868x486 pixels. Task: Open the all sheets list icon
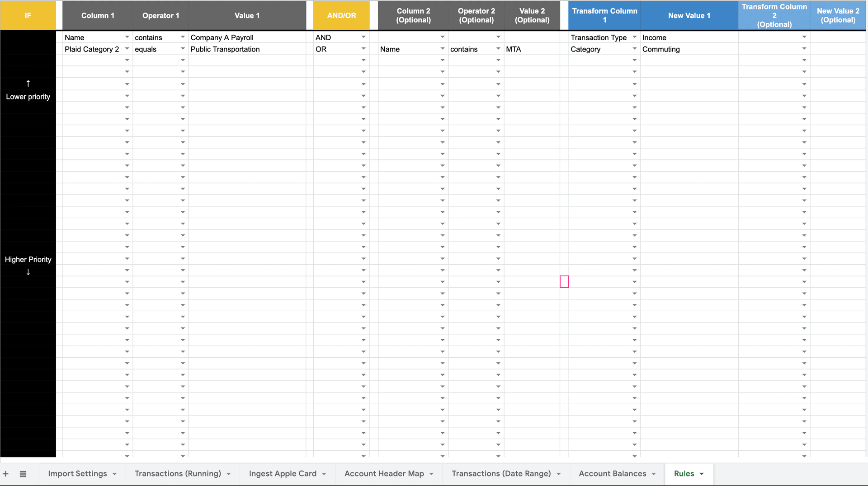tap(23, 474)
